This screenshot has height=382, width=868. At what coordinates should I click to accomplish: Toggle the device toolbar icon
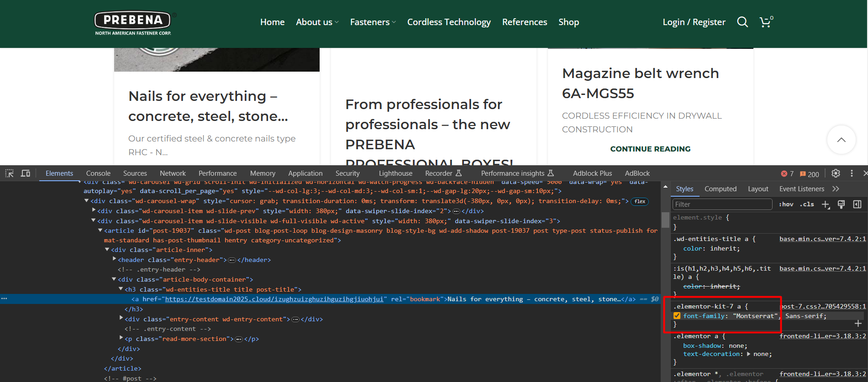coord(26,173)
